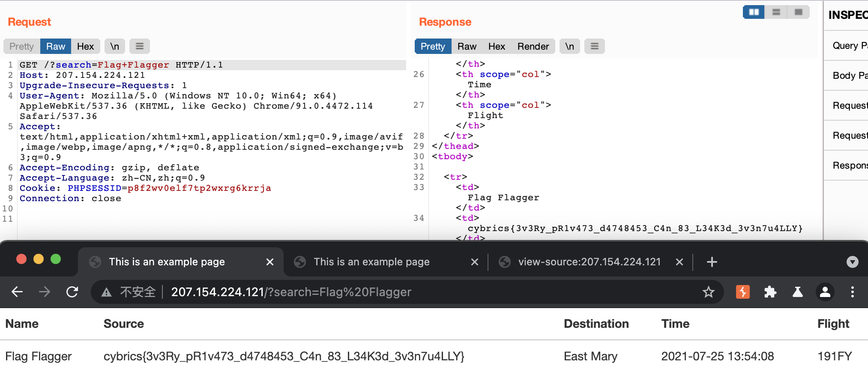Switch Response view to the Render tab
The image size is (868, 392).
[533, 46]
